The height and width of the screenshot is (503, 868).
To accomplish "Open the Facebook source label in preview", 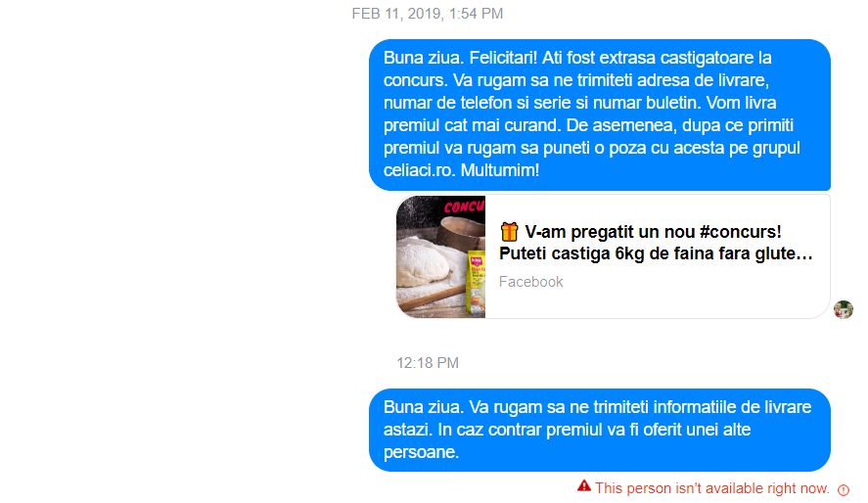I will click(530, 282).
